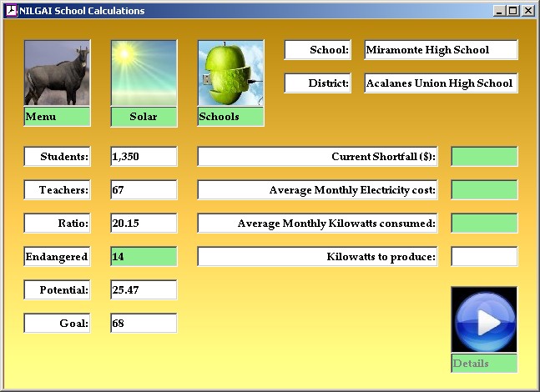Open the green Schools label button
Viewport: 540px width, 392px height.
(230, 117)
